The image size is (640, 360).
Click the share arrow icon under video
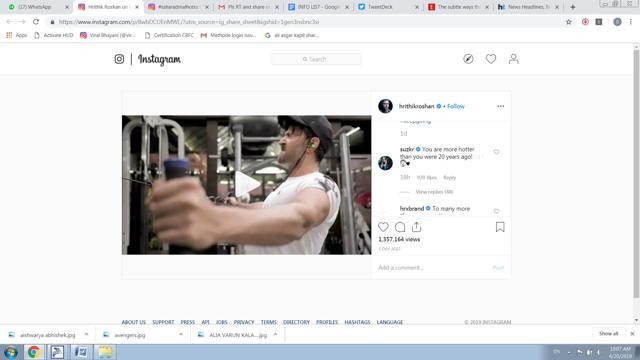[x=416, y=227]
